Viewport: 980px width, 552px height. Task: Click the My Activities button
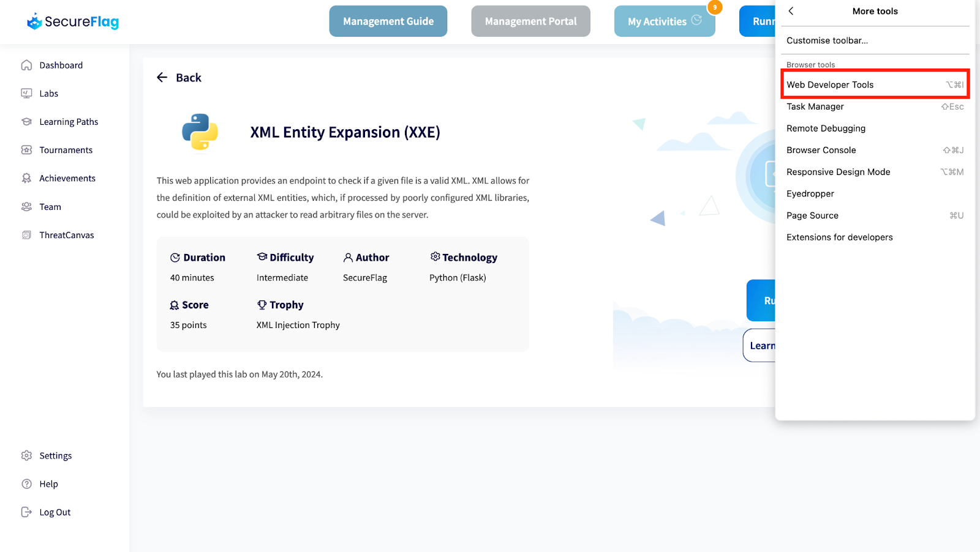pos(665,21)
